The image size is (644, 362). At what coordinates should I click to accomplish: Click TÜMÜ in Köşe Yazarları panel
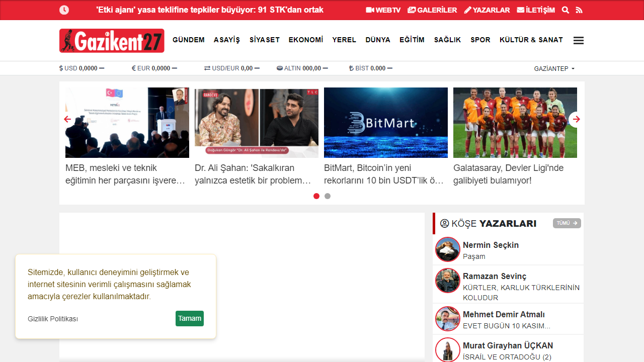(x=567, y=223)
